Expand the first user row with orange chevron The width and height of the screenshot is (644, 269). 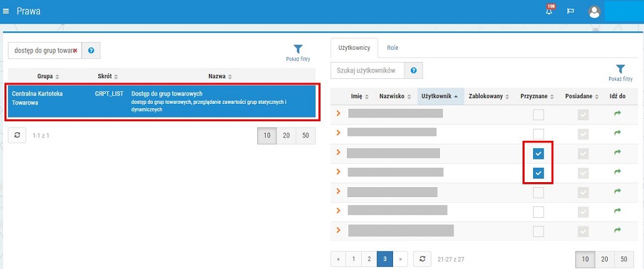(338, 113)
